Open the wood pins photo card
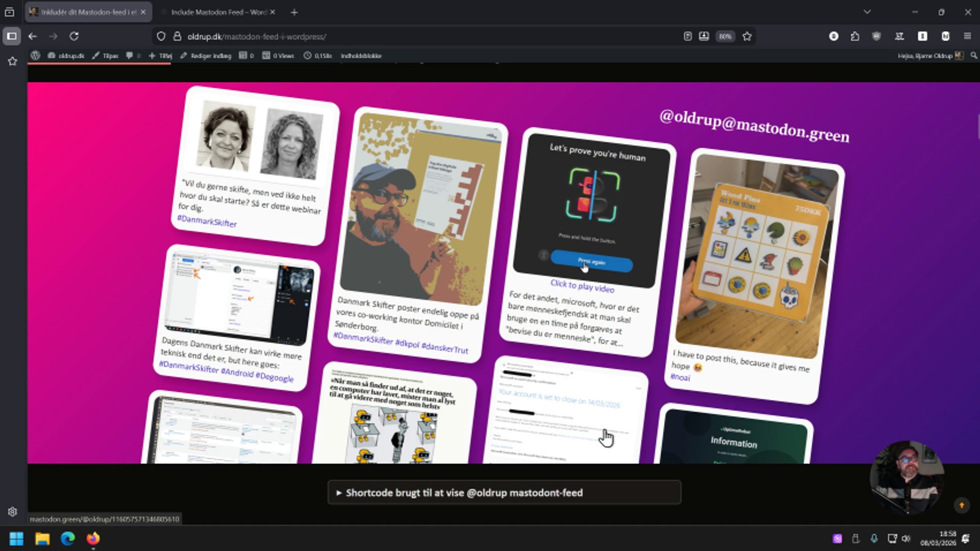Screen dimensions: 980x551 pyautogui.click(x=756, y=255)
